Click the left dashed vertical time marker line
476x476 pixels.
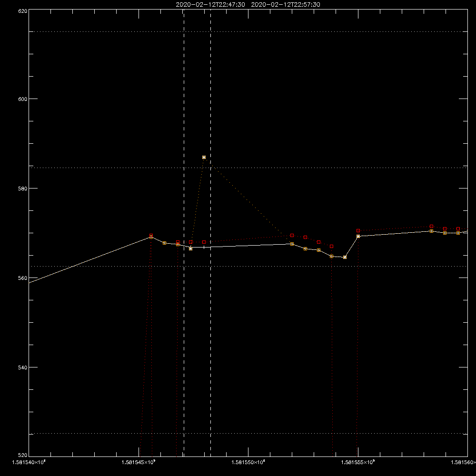(184, 233)
